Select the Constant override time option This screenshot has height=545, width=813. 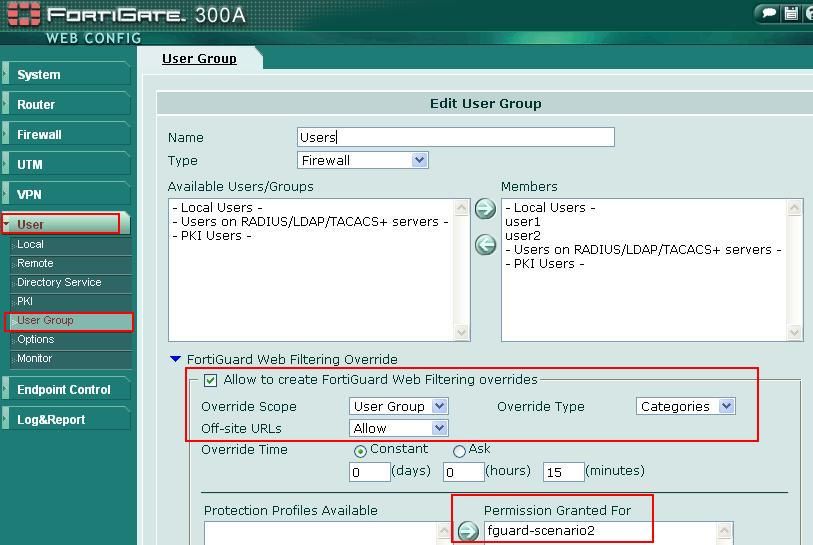click(360, 451)
